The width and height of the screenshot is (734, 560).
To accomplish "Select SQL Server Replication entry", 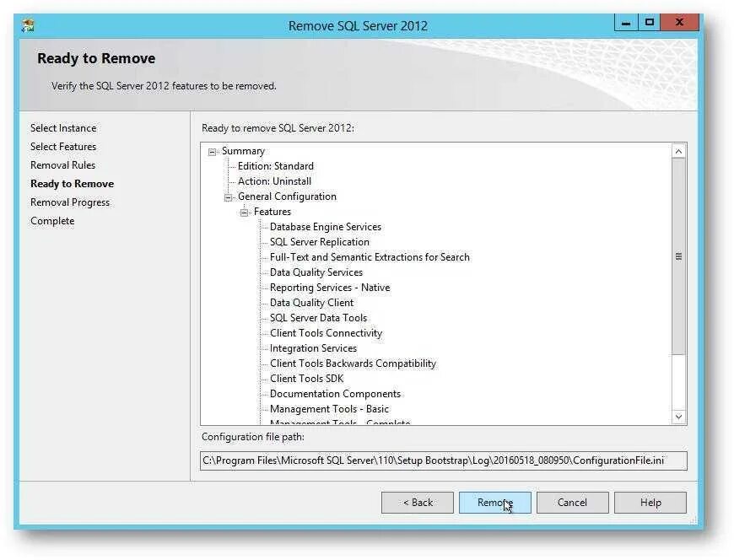I will click(x=319, y=242).
